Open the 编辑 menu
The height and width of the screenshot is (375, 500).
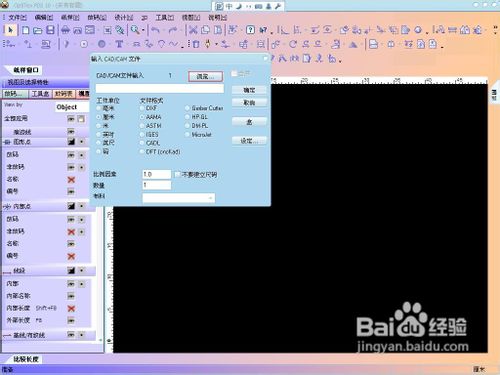(x=44, y=17)
